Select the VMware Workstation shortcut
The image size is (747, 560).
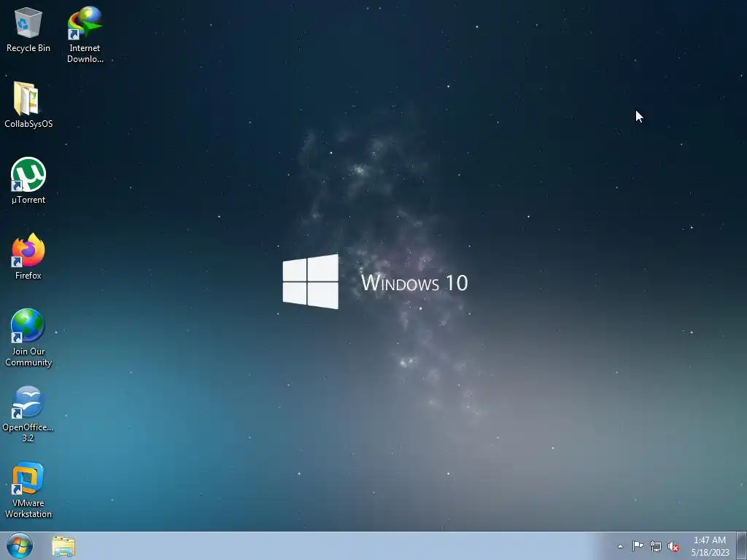(x=28, y=489)
